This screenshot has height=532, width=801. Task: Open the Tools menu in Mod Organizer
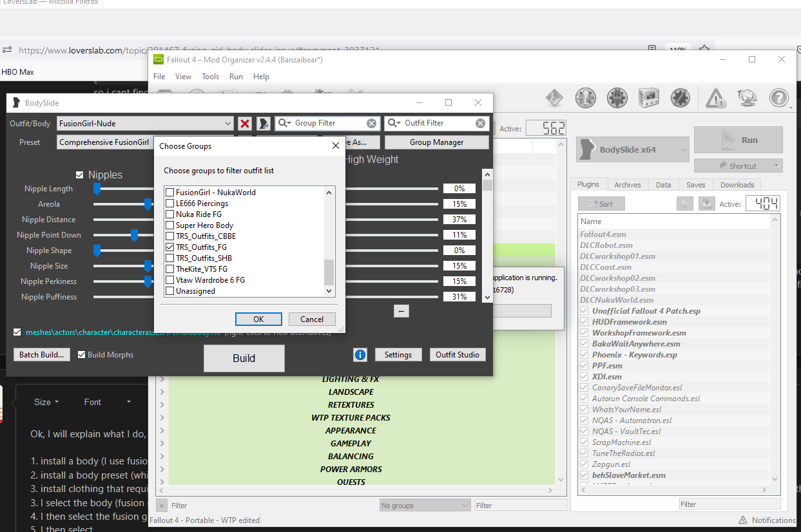[210, 76]
